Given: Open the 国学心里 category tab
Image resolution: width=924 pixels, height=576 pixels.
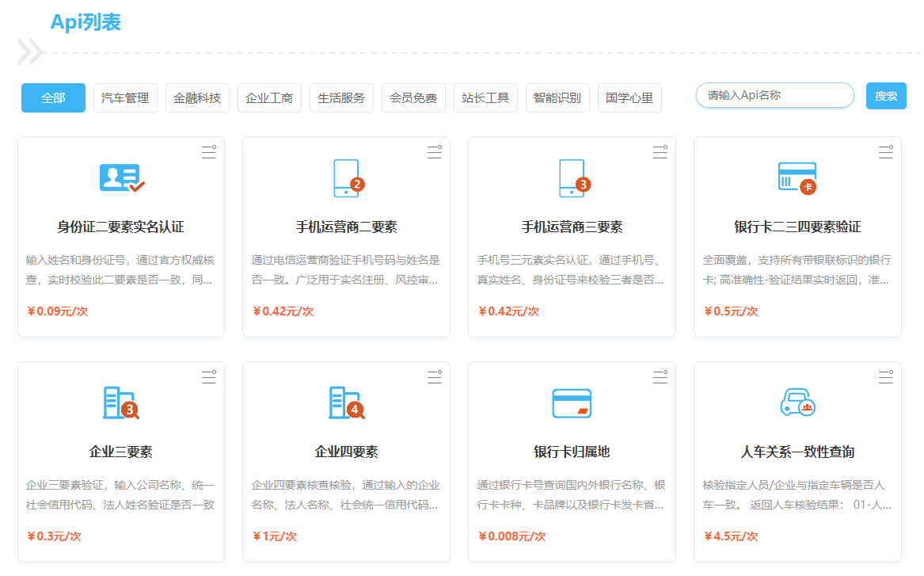Looking at the screenshot, I should [629, 98].
